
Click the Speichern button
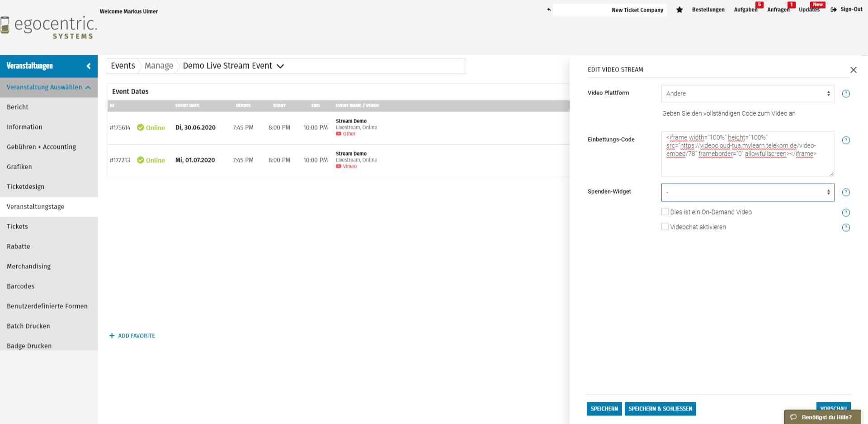[x=604, y=409]
